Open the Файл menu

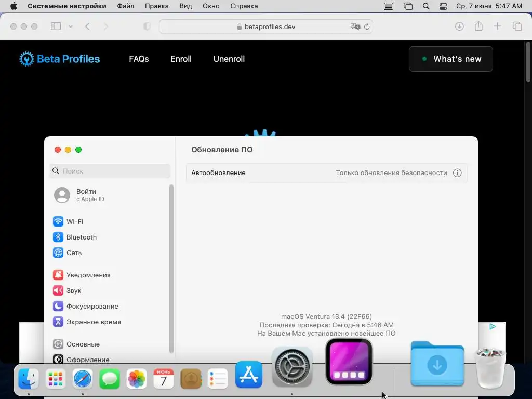click(126, 6)
